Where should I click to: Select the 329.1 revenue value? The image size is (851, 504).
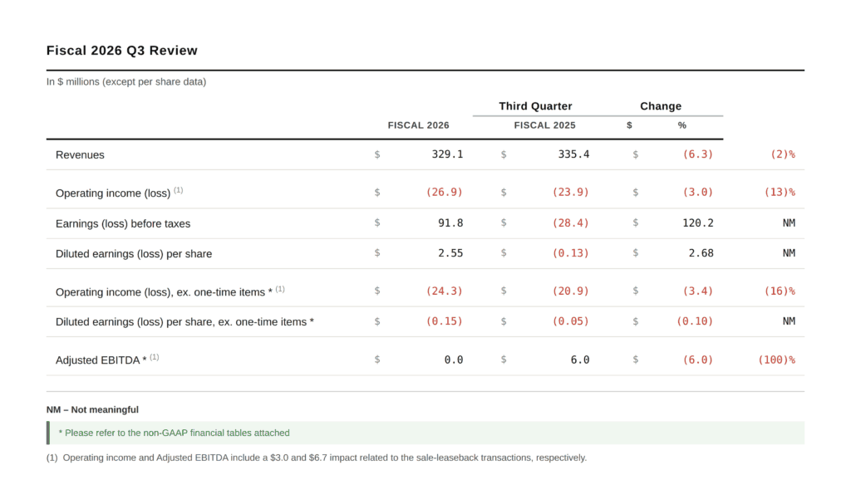(447, 154)
